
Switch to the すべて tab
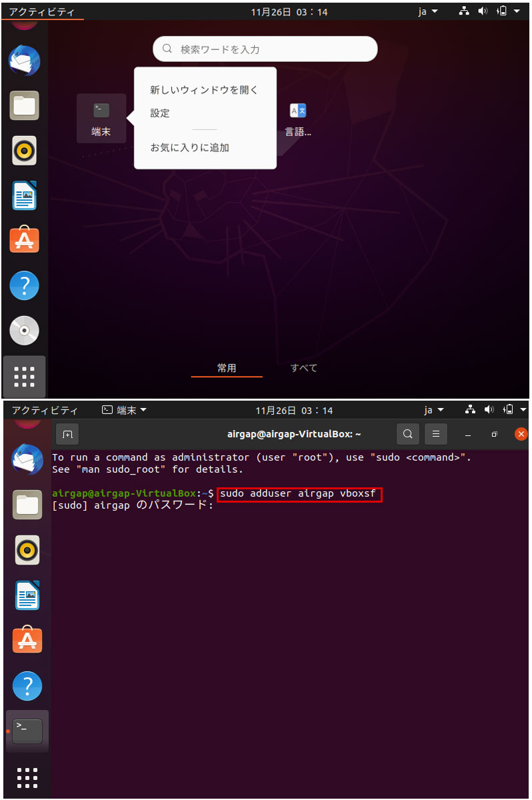click(x=304, y=368)
